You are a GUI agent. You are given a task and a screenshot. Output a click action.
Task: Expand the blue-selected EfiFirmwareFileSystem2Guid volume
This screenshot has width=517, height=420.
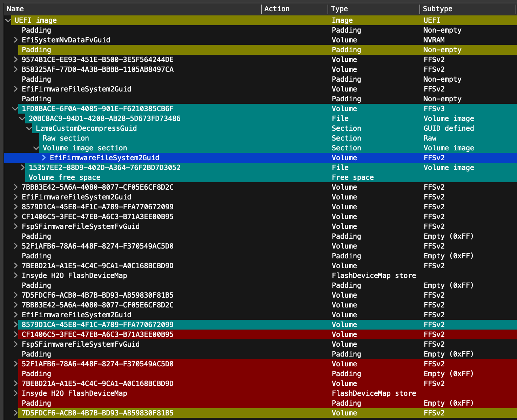tap(44, 158)
